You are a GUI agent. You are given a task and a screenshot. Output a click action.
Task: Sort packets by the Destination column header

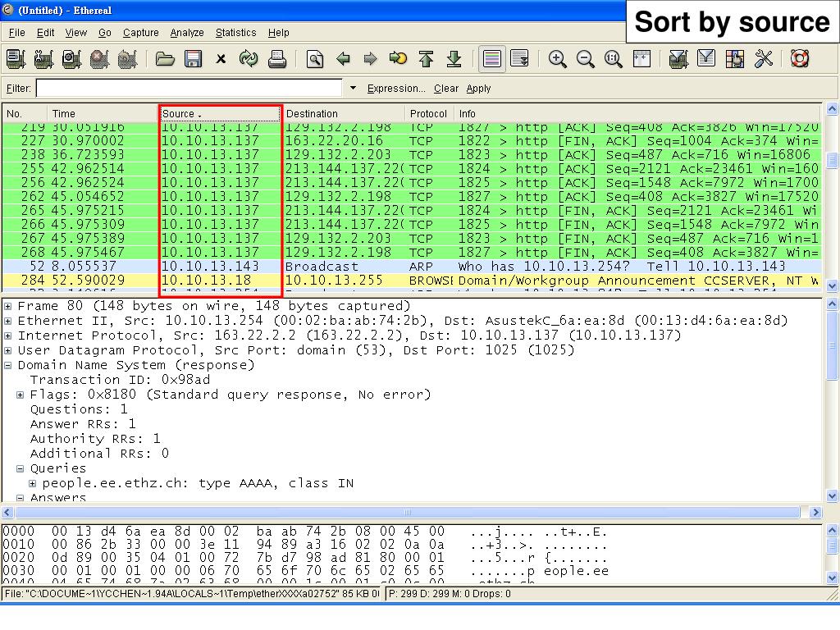coord(344,113)
